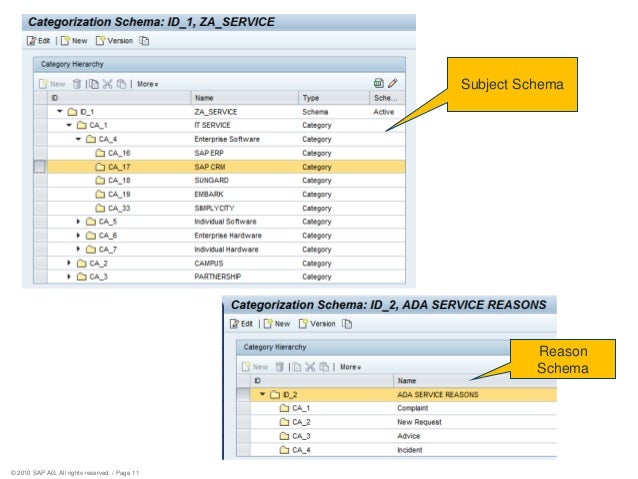Screen dimensions: 638x479
Task: Select the 'Enterprise Software' name cell
Action: (x=227, y=139)
